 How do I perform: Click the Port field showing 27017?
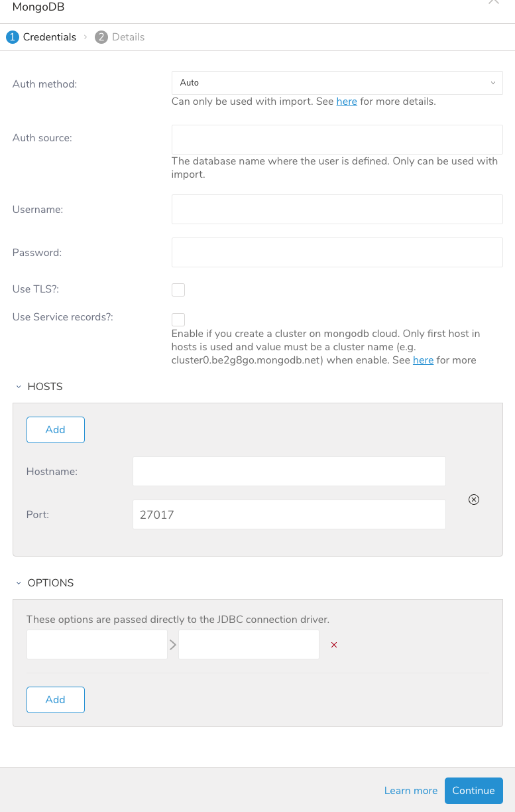289,514
